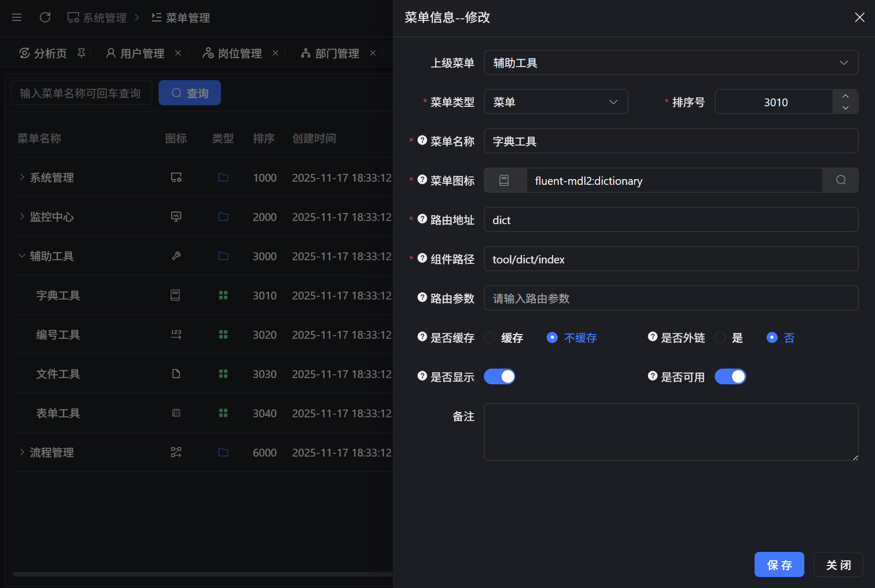
Task: Click the icon search button in 菜单图标 field
Action: 840,180
